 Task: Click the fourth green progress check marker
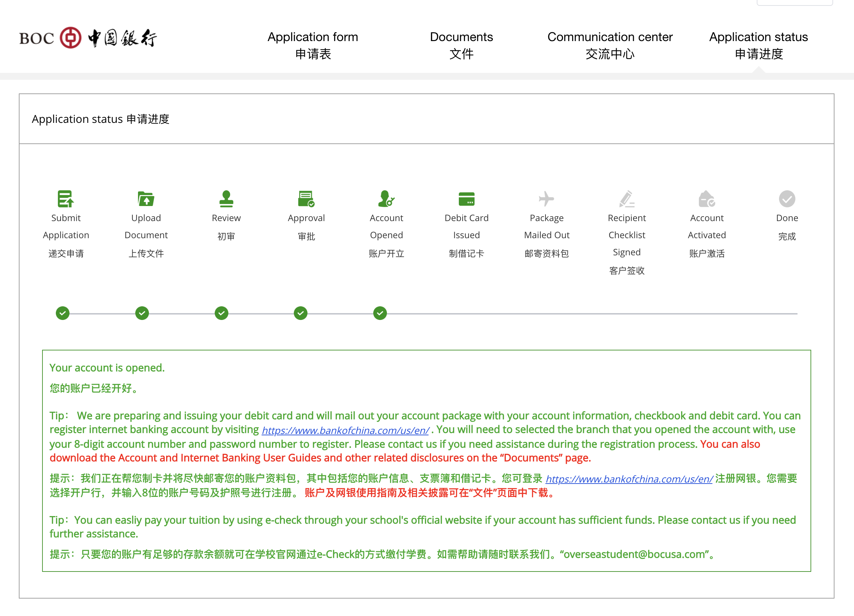coord(301,313)
